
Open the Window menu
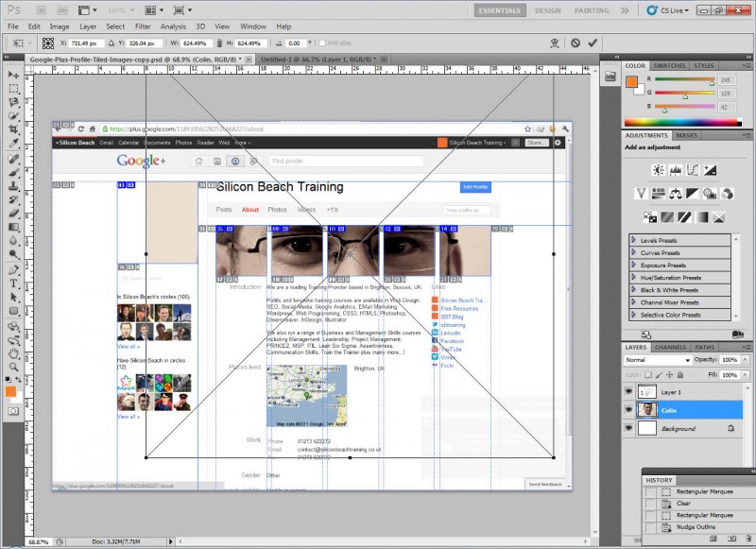click(253, 26)
